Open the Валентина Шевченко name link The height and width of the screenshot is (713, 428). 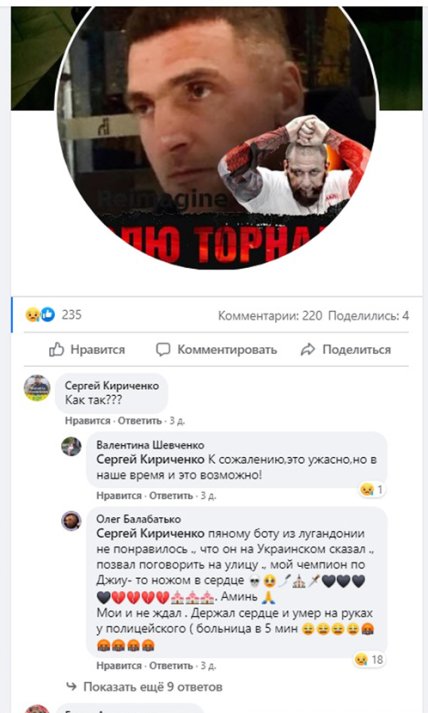coord(150,445)
